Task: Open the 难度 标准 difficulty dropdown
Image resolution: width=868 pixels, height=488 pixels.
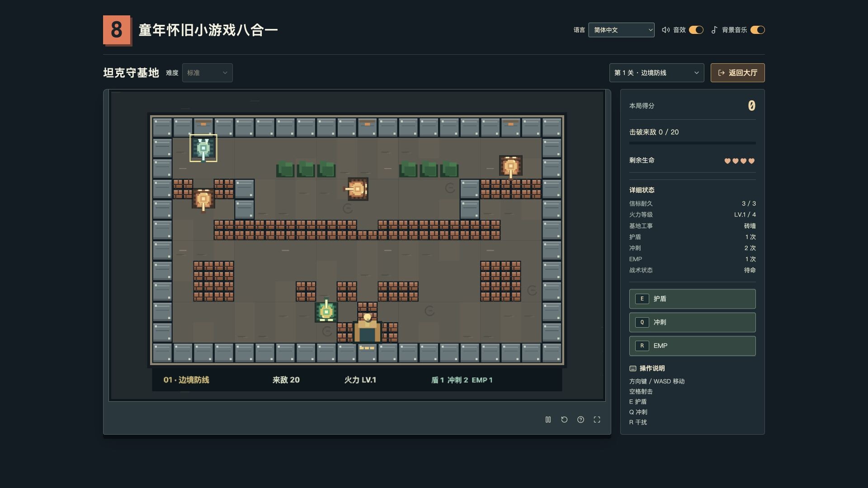Action: pyautogui.click(x=208, y=73)
